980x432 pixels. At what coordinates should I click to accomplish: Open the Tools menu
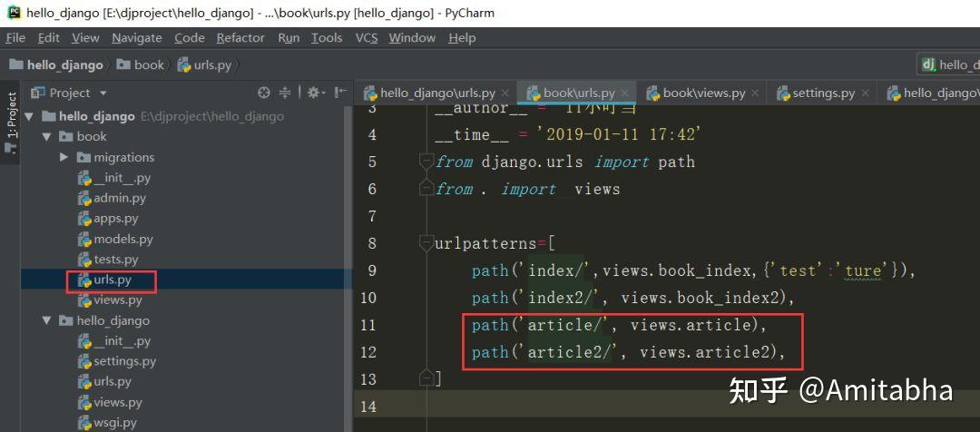[327, 38]
